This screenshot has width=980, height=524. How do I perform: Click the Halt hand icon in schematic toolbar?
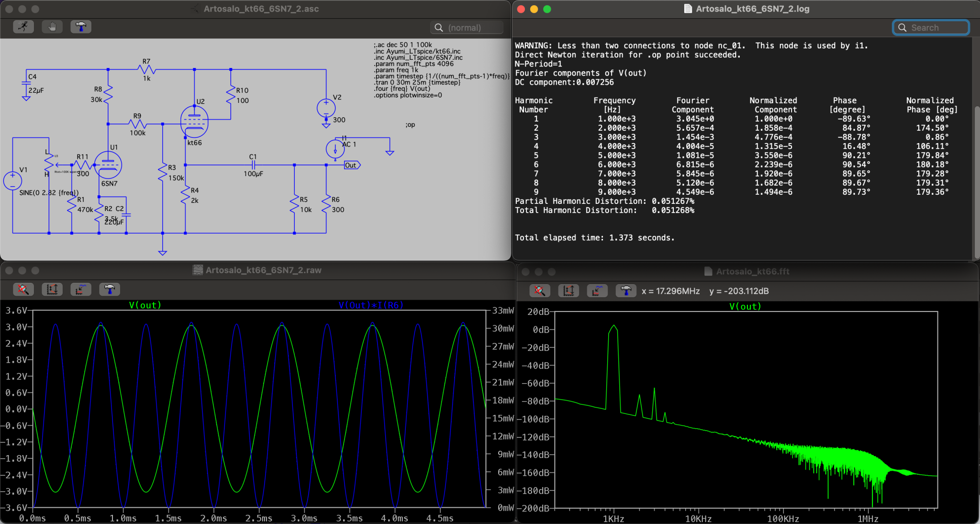52,27
